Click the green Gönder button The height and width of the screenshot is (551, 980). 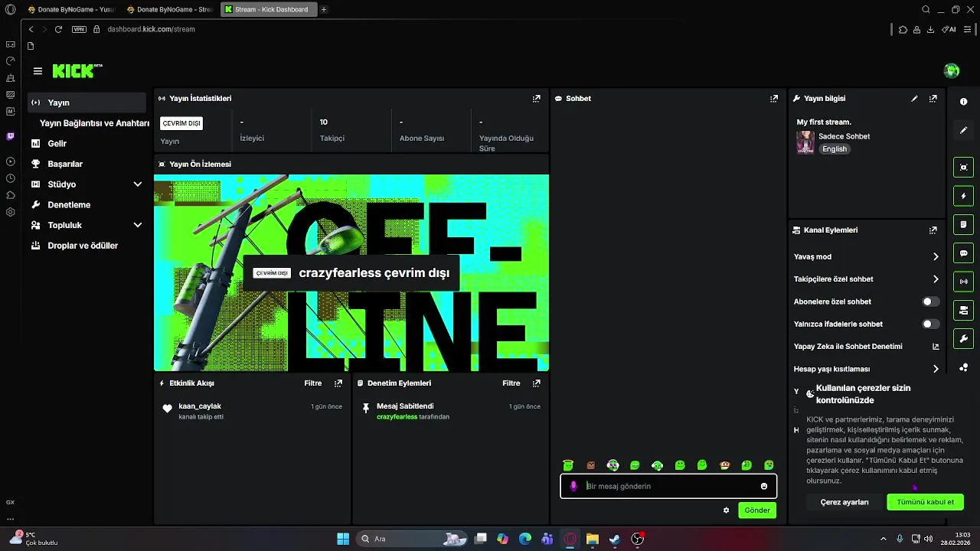click(757, 510)
